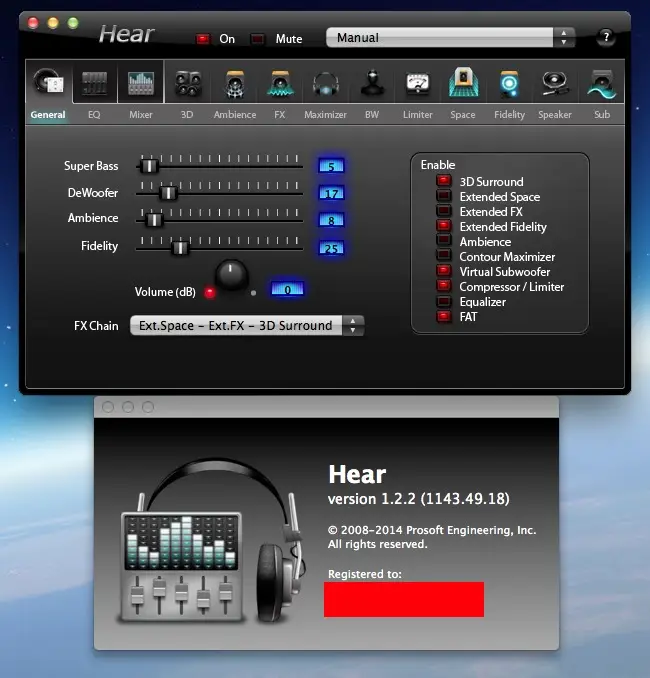This screenshot has width=650, height=678.
Task: Select the FX speaker icon
Action: click(280, 83)
